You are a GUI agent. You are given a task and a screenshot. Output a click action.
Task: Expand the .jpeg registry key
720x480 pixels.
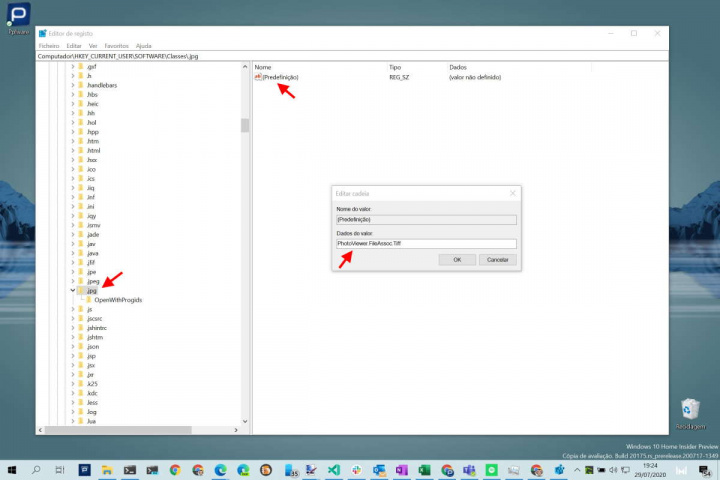click(72, 281)
